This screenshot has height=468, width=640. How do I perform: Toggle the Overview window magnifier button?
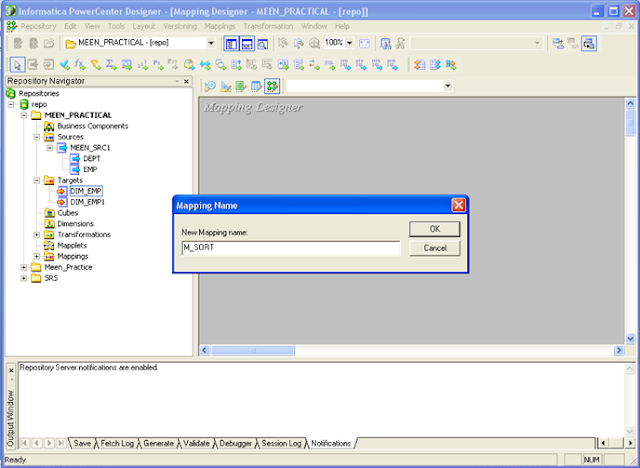262,43
